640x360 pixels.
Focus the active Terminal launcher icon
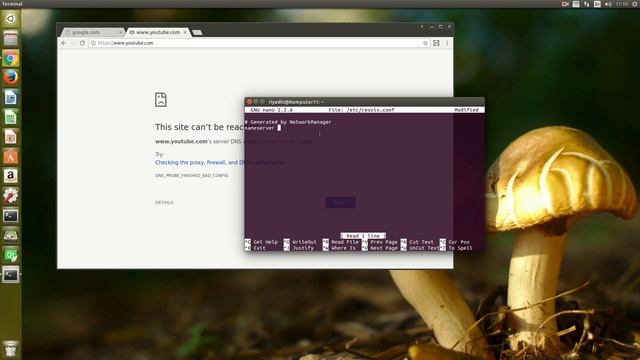coord(11,274)
